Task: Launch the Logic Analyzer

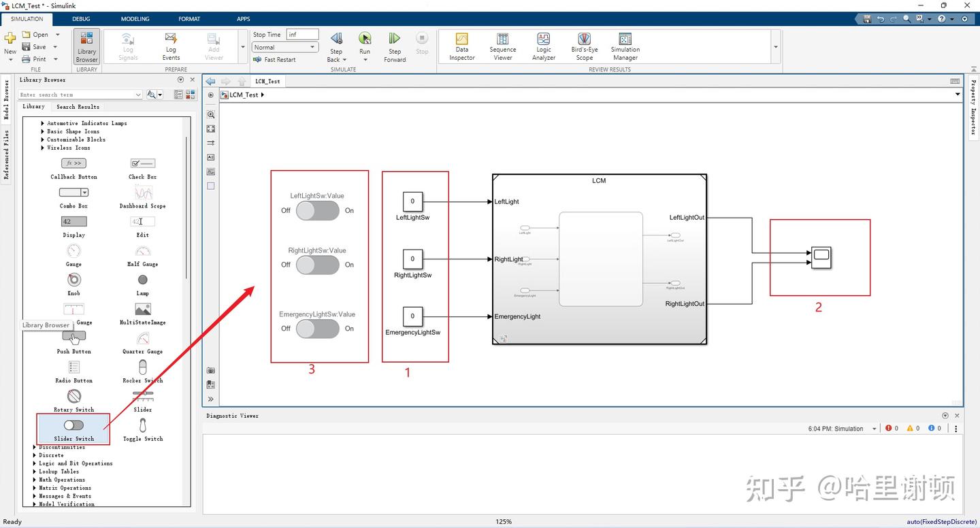Action: coord(543,47)
